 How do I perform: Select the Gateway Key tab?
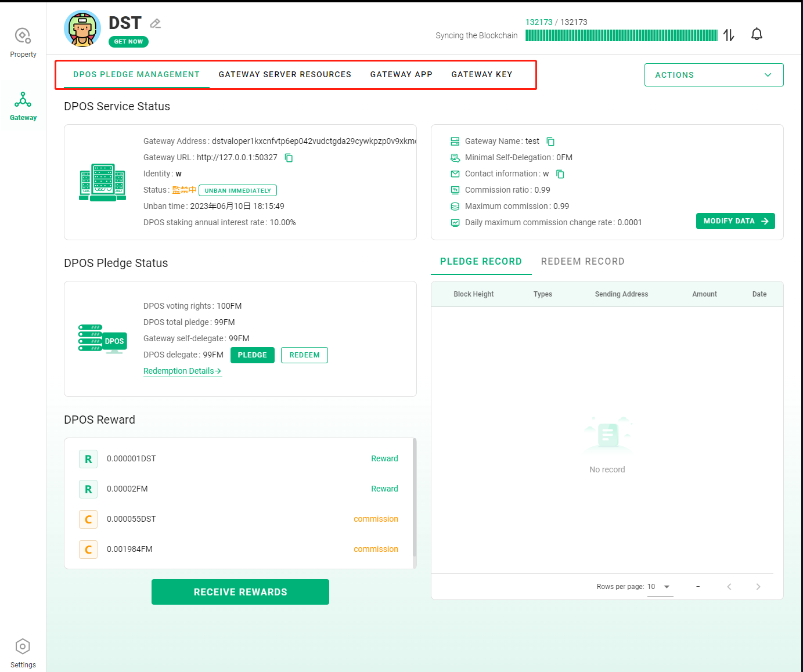[x=481, y=74]
